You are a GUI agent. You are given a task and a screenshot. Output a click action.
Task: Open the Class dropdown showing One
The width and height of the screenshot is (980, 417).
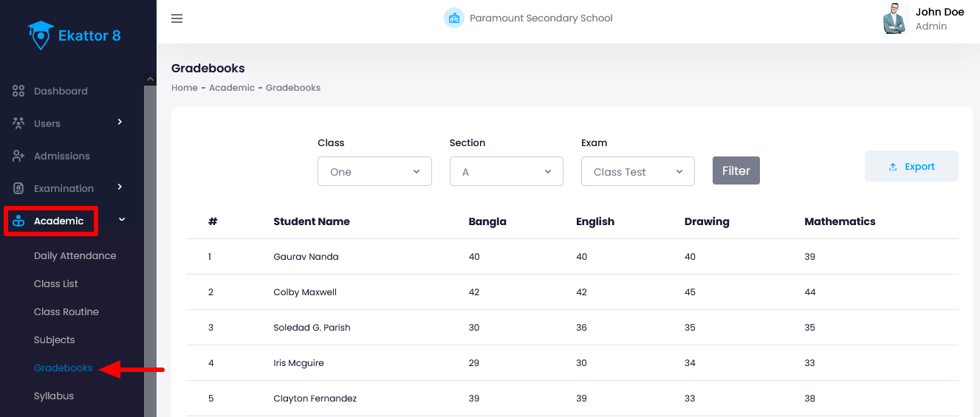coord(374,171)
